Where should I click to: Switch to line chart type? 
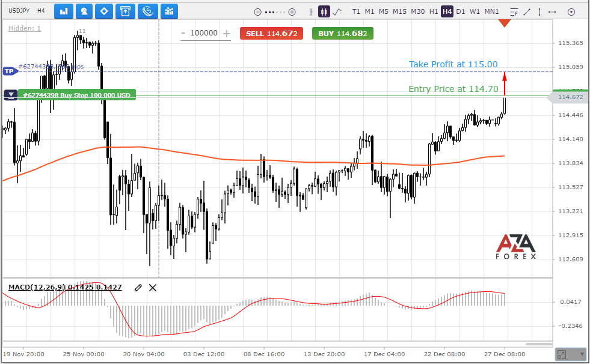click(337, 11)
